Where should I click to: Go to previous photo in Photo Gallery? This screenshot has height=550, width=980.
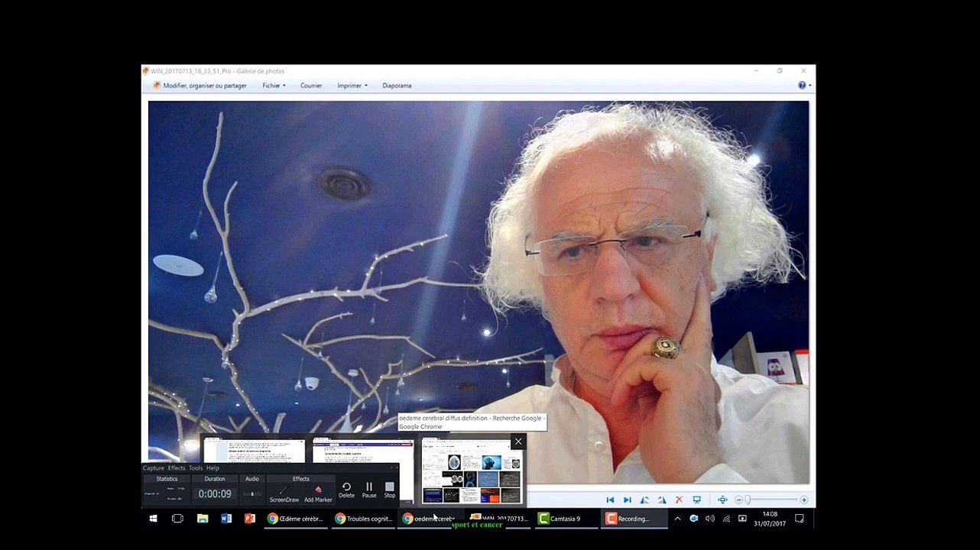[610, 500]
